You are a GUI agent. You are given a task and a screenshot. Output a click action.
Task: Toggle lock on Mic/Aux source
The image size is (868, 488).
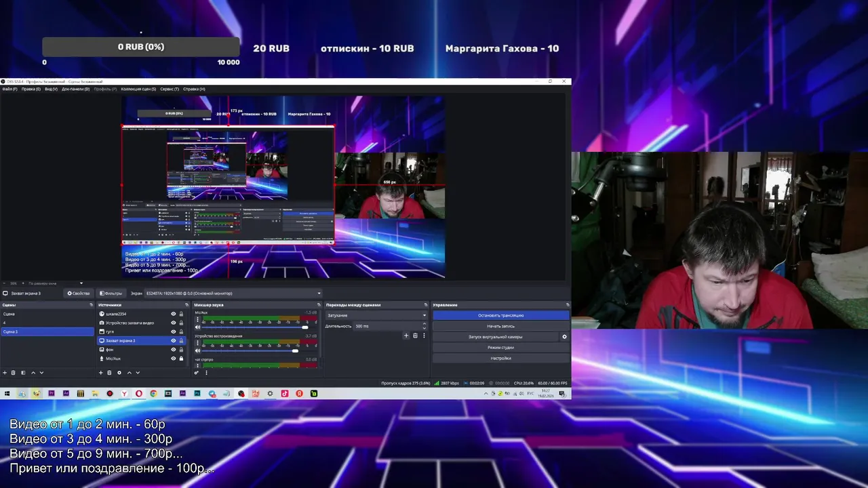click(181, 359)
